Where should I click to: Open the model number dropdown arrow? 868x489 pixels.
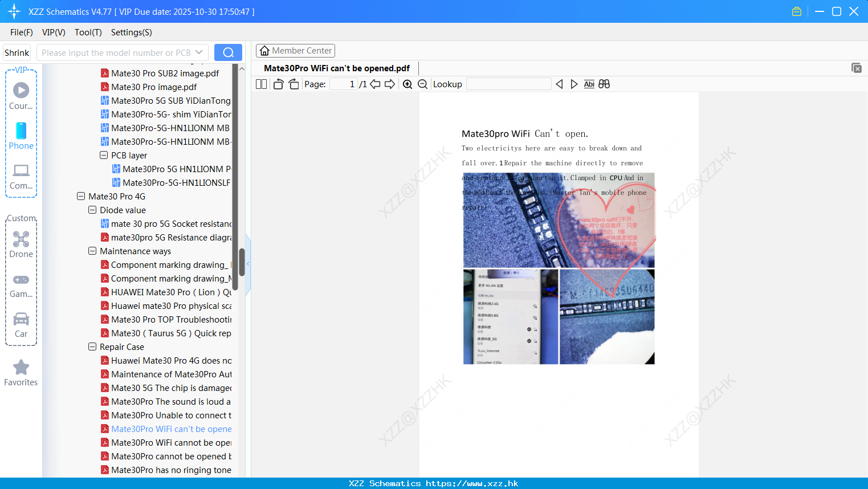coord(199,52)
